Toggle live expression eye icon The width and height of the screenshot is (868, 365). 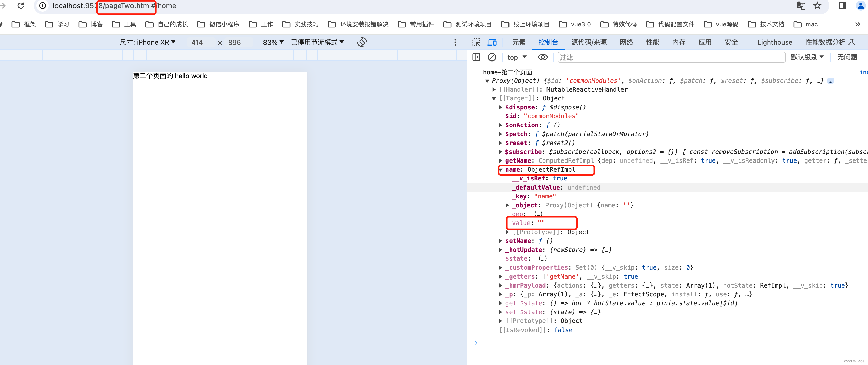point(542,57)
